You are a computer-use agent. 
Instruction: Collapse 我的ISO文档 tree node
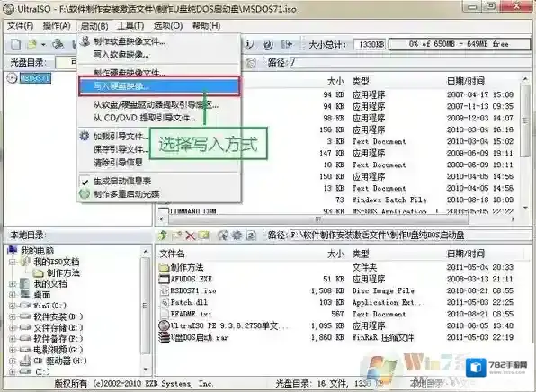(13, 263)
